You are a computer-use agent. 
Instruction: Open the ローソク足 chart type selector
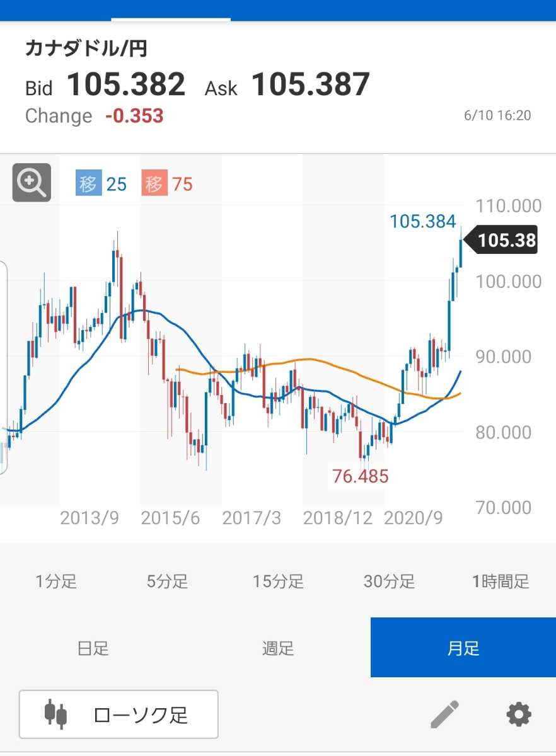point(119,714)
